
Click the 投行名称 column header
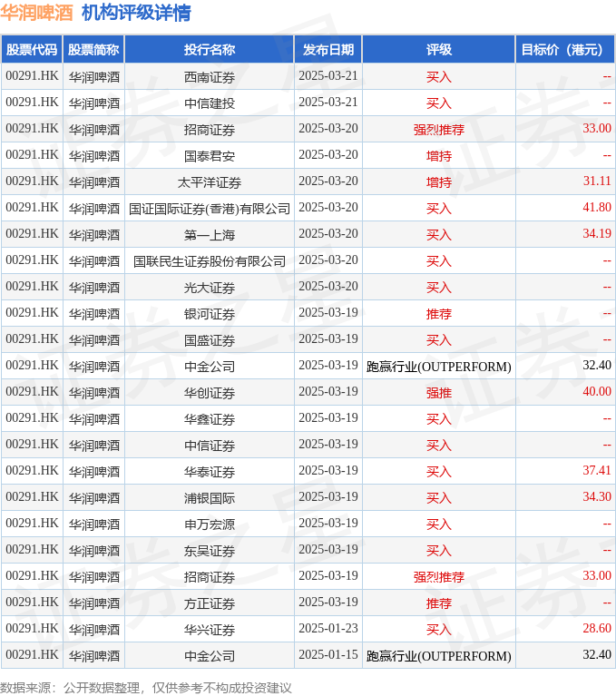click(x=210, y=50)
